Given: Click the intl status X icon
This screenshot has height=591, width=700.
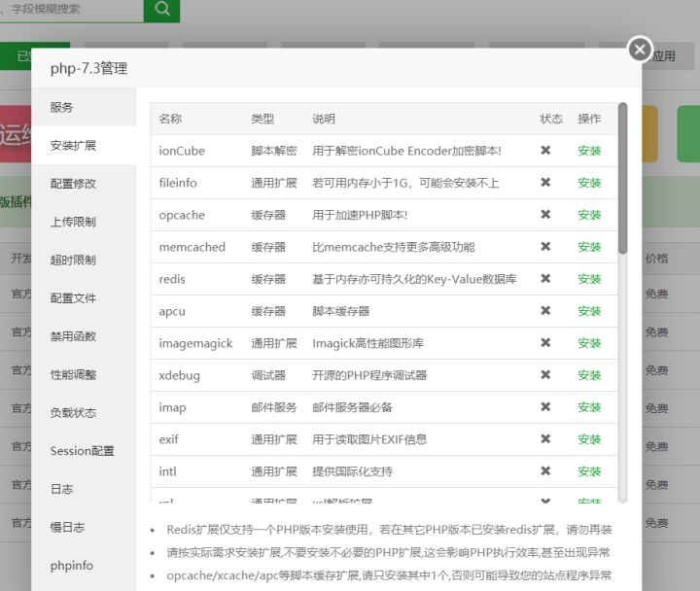Looking at the screenshot, I should coord(545,471).
